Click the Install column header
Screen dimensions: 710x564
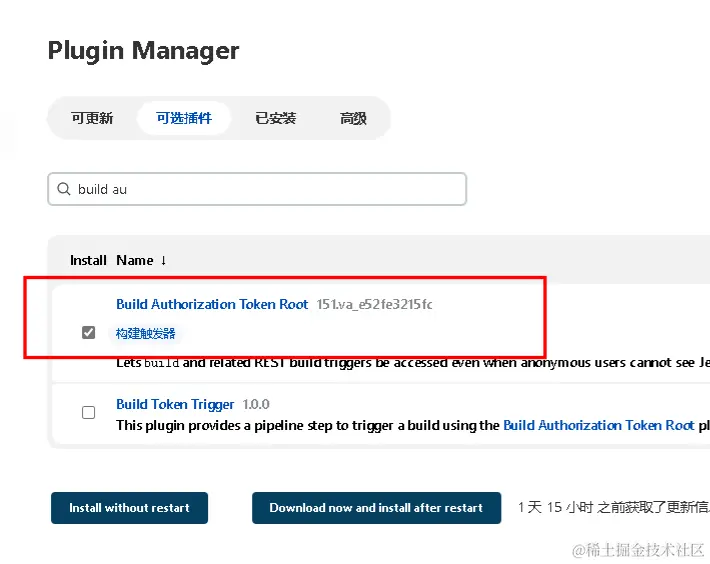pyautogui.click(x=88, y=260)
